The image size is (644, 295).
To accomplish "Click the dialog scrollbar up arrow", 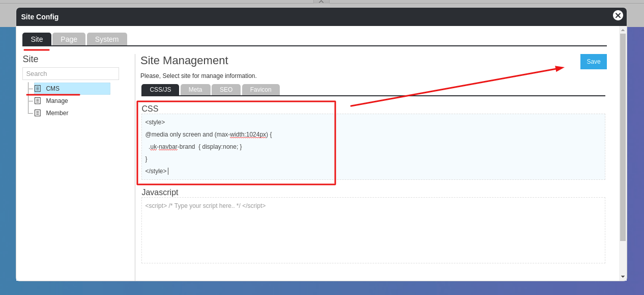I will pos(623,30).
